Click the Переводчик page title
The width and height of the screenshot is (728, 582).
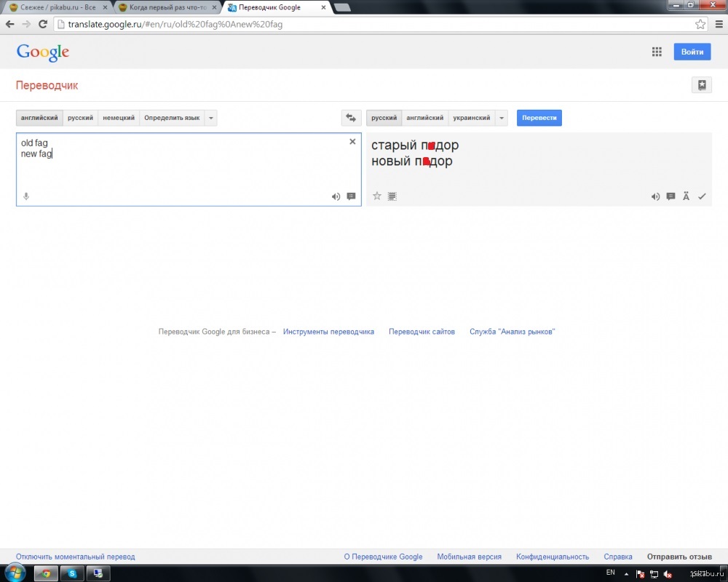(47, 85)
